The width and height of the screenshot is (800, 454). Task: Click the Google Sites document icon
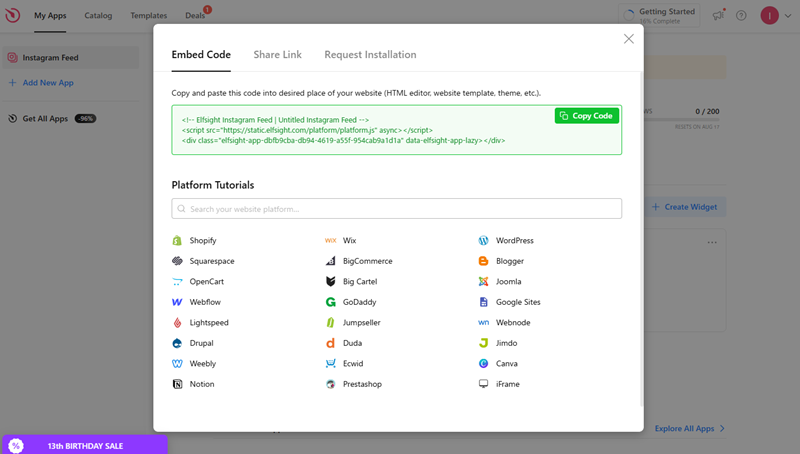tap(483, 302)
